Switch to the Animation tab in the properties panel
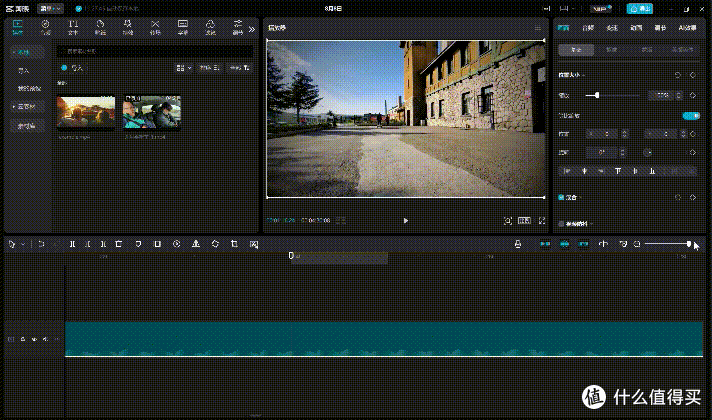Screen dimensions: 712x420 (x=636, y=28)
